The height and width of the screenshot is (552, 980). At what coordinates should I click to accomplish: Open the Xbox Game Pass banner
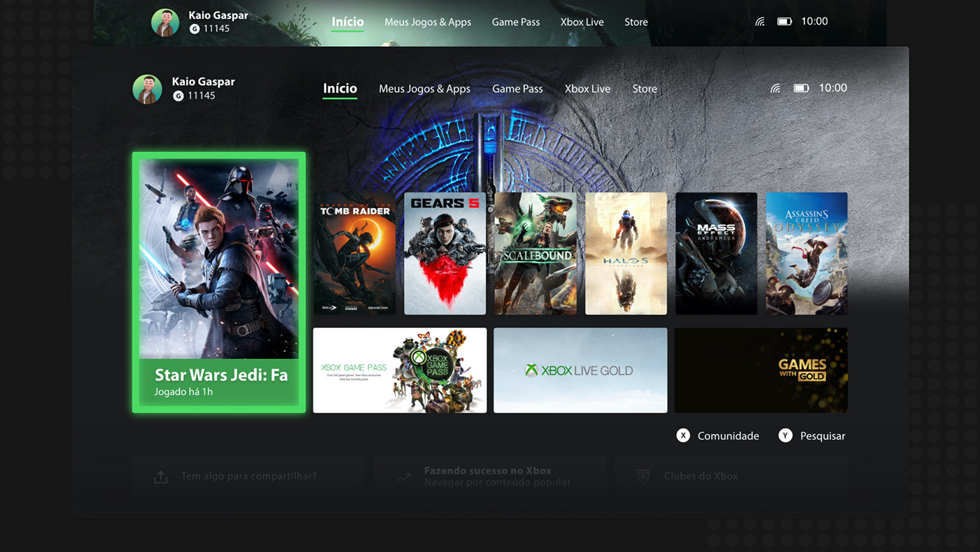(x=400, y=371)
